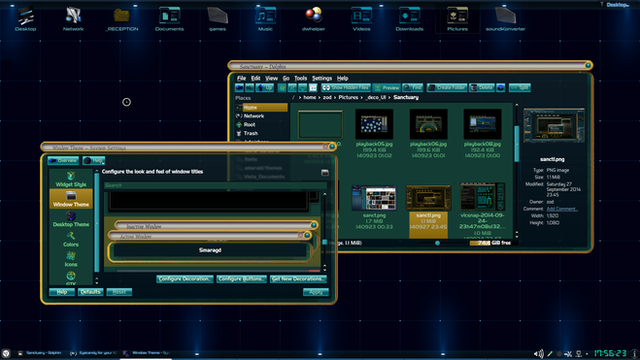Select the Pictures breadcrumb in path bar
This screenshot has width=640, height=360.
click(348, 98)
